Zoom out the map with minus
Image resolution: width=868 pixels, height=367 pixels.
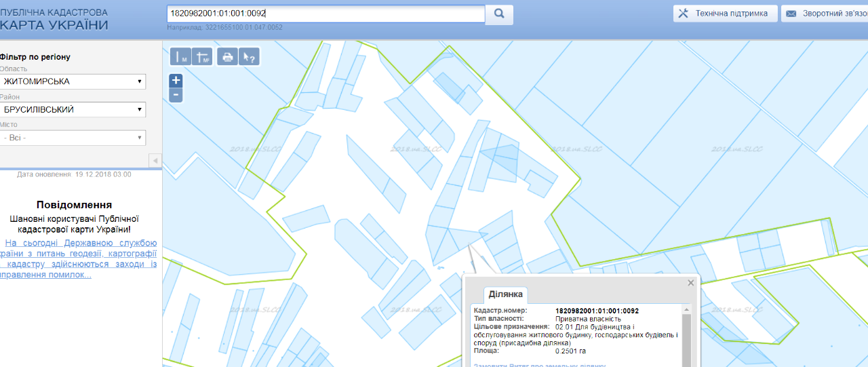pyautogui.click(x=176, y=95)
